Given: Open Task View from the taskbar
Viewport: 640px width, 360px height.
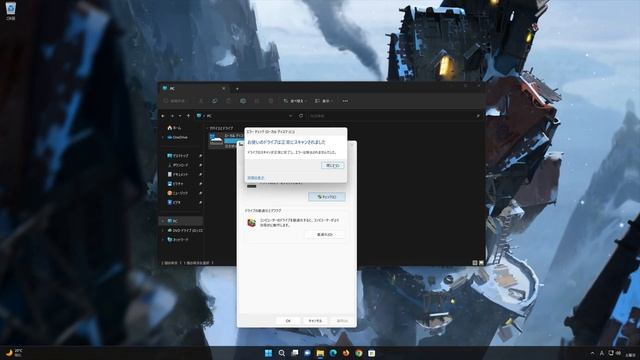Looking at the screenshot, I should 294,353.
